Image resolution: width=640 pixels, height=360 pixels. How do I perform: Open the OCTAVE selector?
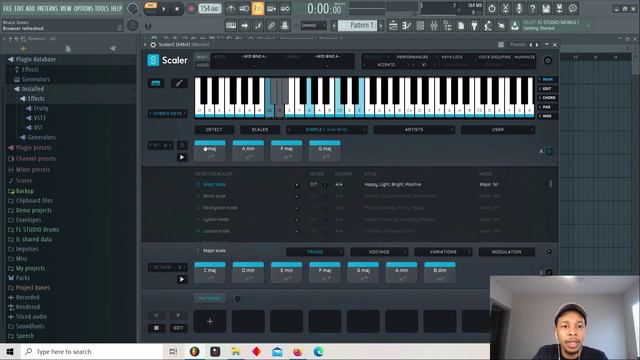(x=167, y=267)
